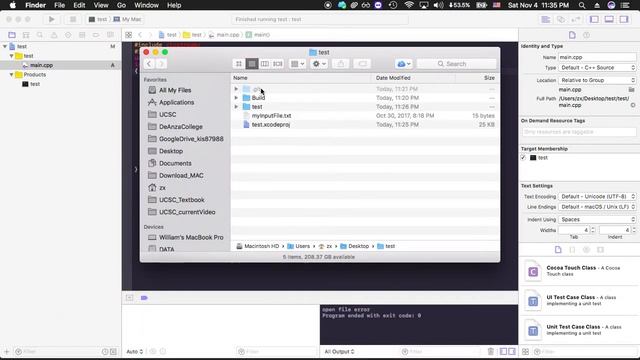Viewport: 640px width, 360px height.
Task: Open Spotlight search in menu bar
Action: [x=582, y=5]
